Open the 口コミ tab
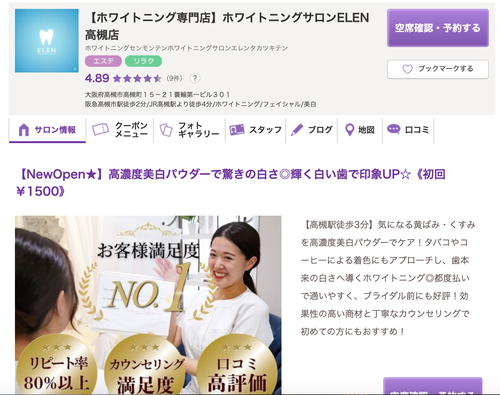Image resolution: width=500 pixels, height=395 pixels. tap(408, 130)
